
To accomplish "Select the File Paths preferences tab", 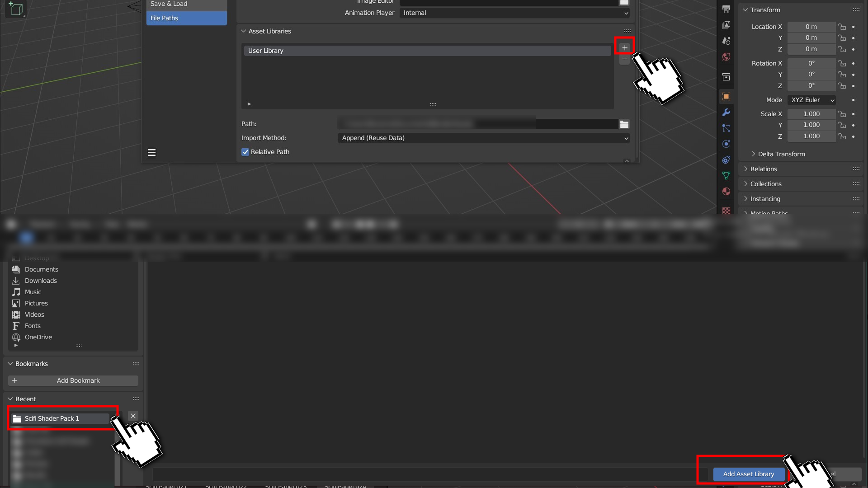I will (x=186, y=18).
